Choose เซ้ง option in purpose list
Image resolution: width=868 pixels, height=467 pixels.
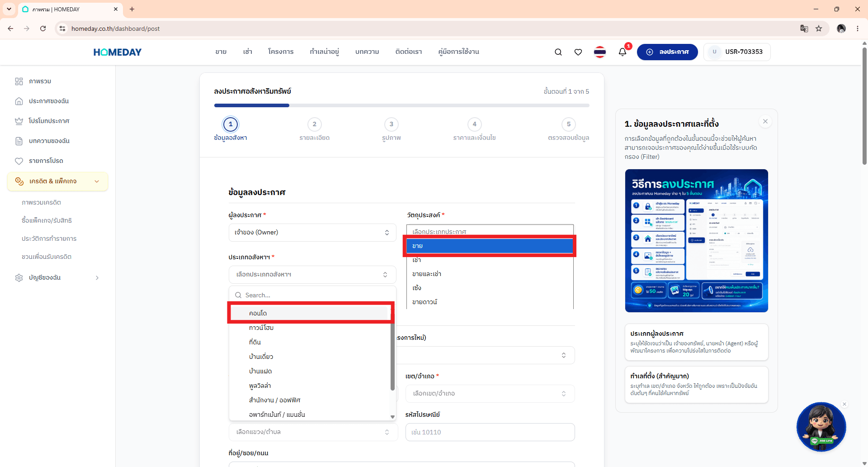[490, 288]
